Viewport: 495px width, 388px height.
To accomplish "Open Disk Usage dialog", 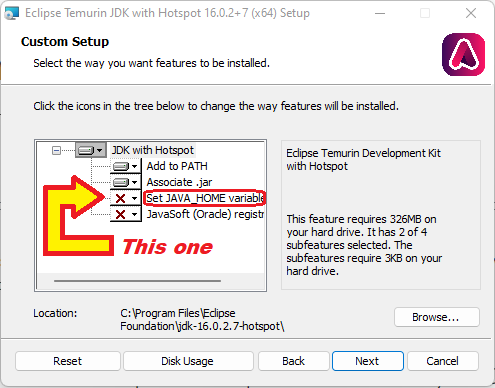I will (x=188, y=361).
